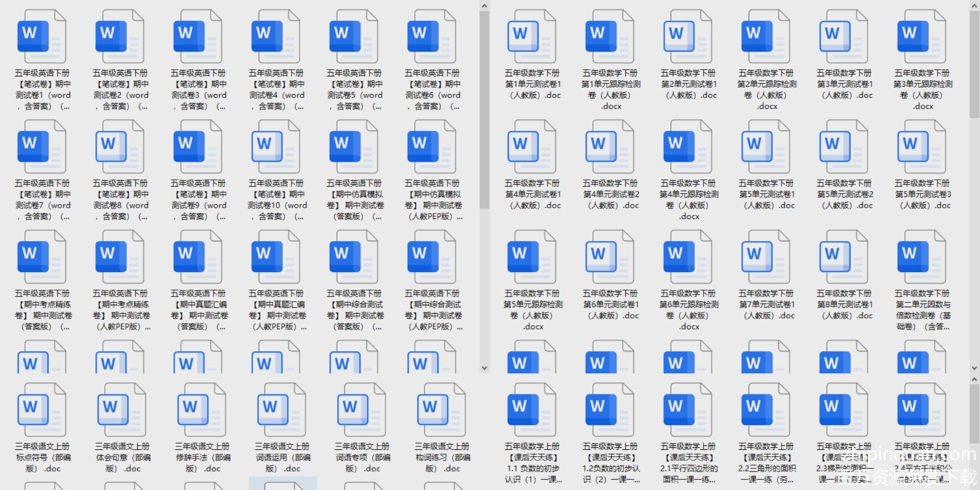Select file name 1.2负数的初步认识（2）
Image resolution: width=980 pixels, height=490 pixels.
click(611, 463)
